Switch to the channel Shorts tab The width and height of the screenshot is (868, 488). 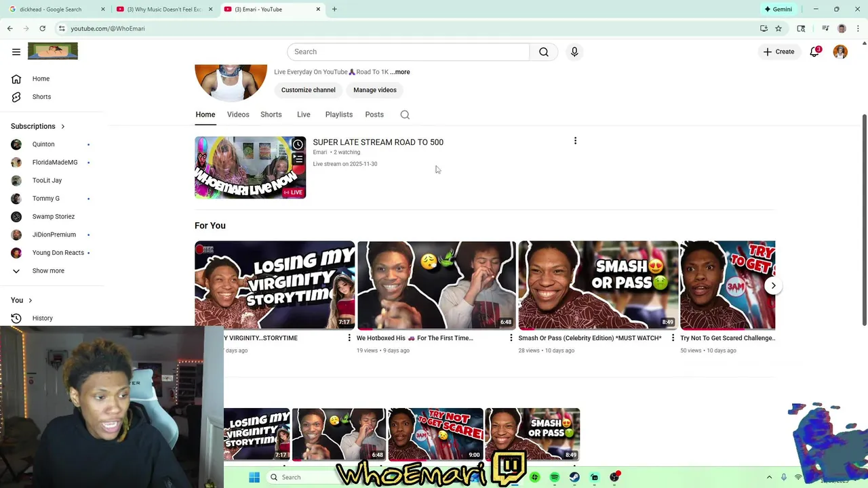(x=271, y=115)
